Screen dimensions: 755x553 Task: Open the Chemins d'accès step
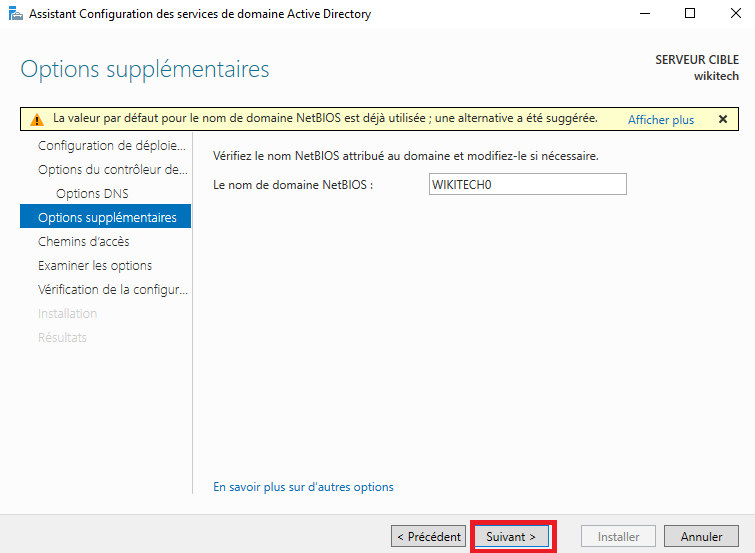pyautogui.click(x=83, y=242)
